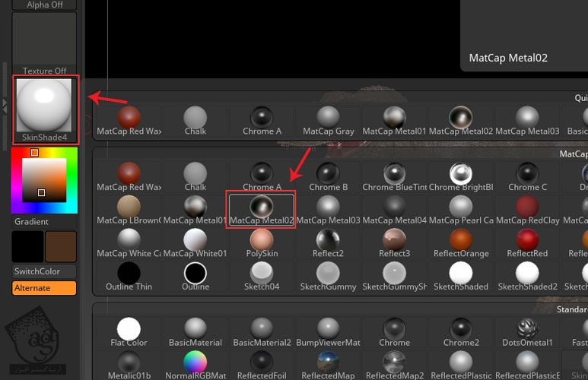The width and height of the screenshot is (588, 380).
Task: Open the SkinShade4 current material thumbnail
Action: pyautogui.click(x=44, y=109)
